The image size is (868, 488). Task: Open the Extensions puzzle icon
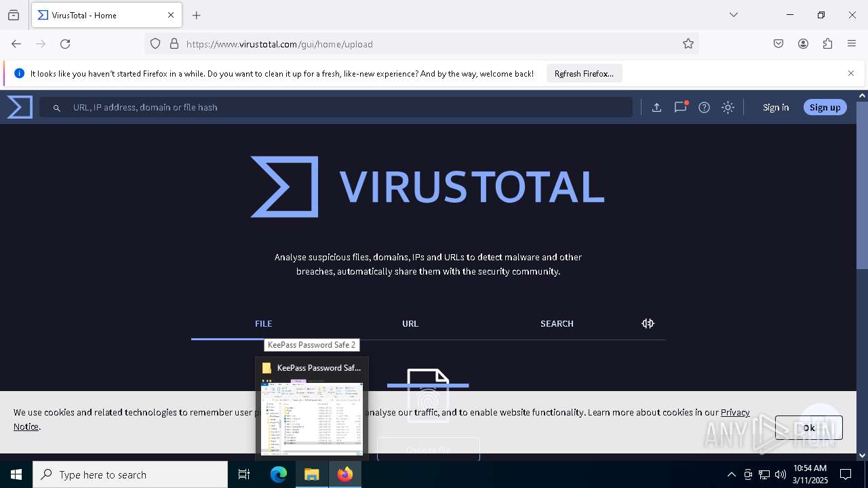click(827, 43)
